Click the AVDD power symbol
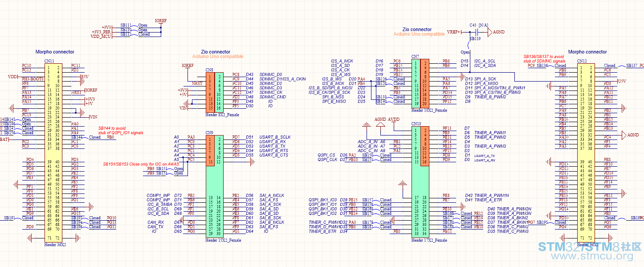This screenshot has width=644, height=267. coord(394,119)
